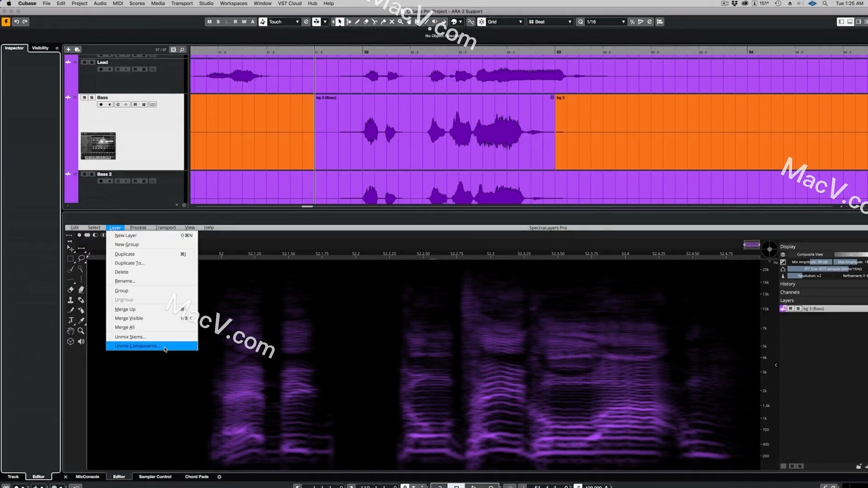Enable record on the Bass track

tap(101, 104)
